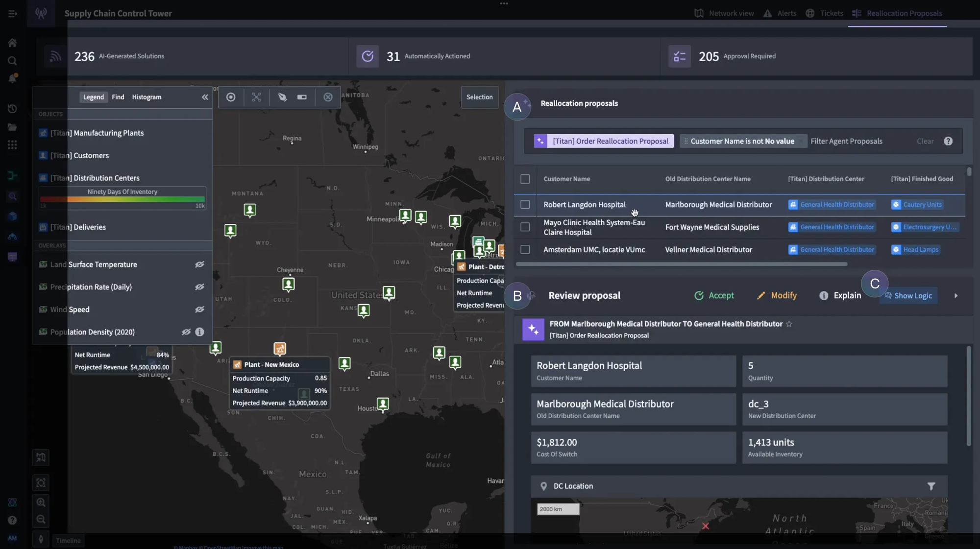The width and height of the screenshot is (980, 549).
Task: Show the Wind Speed overlay
Action: [199, 310]
